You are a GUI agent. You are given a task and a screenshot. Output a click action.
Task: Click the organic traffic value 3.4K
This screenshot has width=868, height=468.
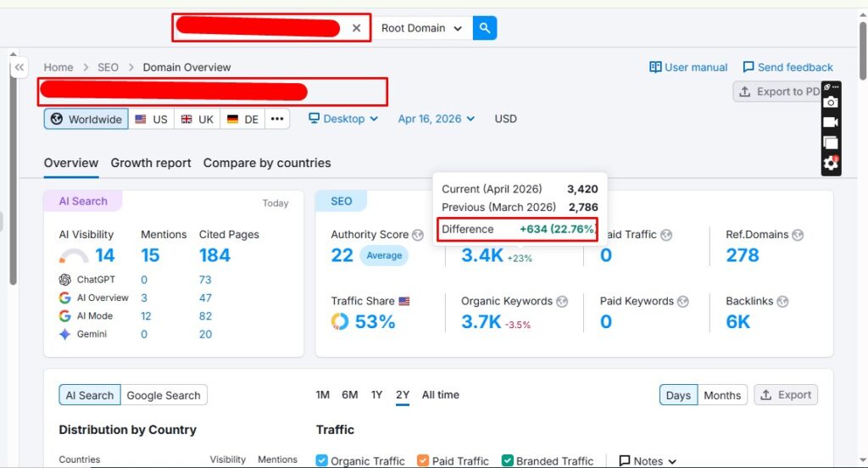(x=482, y=255)
